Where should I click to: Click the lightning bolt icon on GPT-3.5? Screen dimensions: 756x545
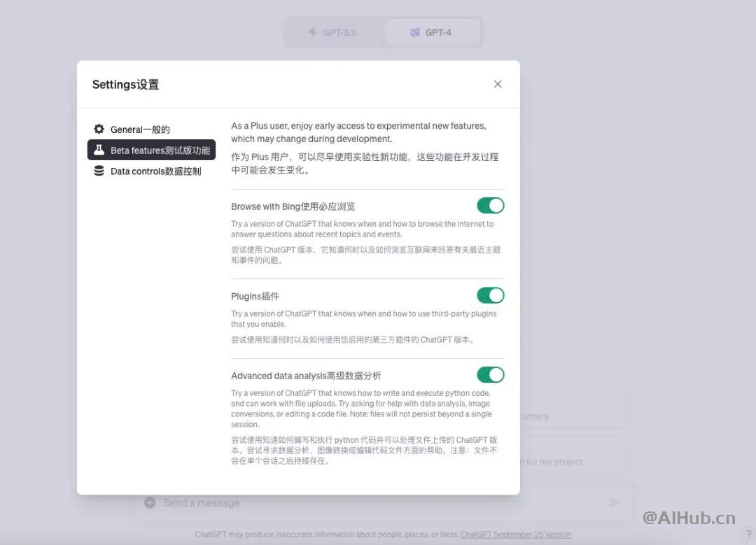tap(312, 32)
